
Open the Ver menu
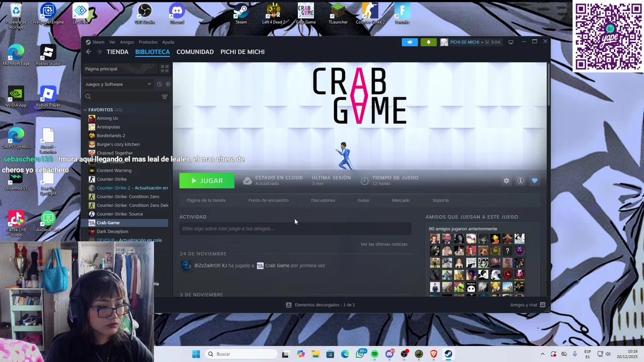[112, 42]
